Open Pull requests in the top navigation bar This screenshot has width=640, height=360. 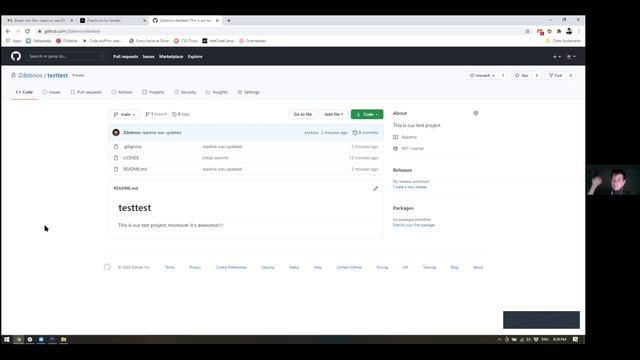(x=125, y=57)
